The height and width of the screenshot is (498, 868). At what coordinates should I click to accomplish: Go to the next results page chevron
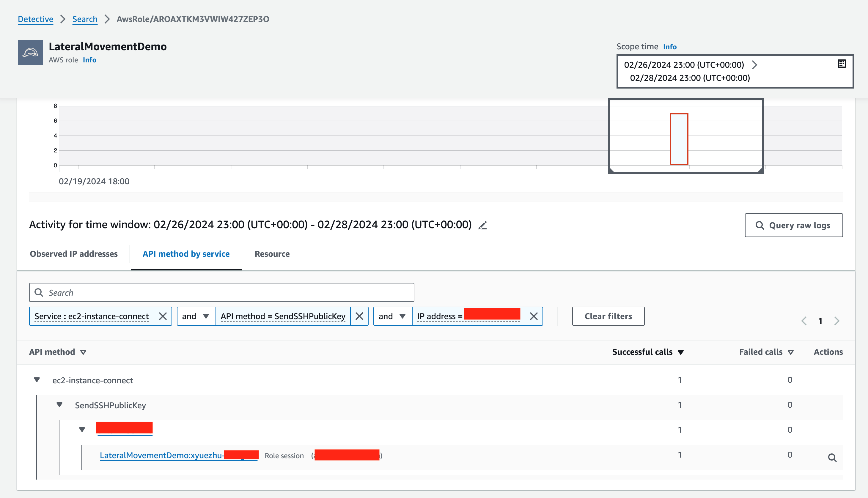(x=837, y=321)
